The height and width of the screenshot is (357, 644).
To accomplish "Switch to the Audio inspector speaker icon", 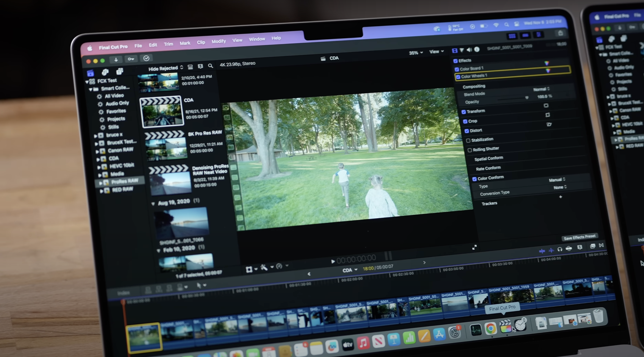I will tap(469, 50).
